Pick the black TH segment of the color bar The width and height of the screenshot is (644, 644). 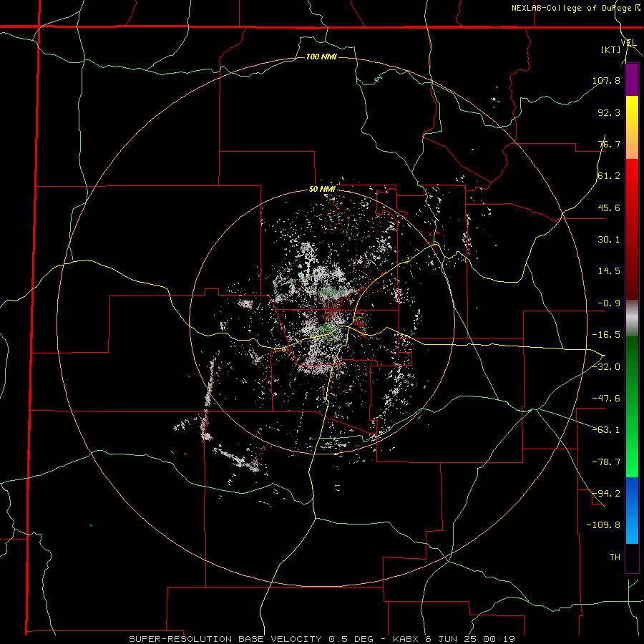point(632,557)
